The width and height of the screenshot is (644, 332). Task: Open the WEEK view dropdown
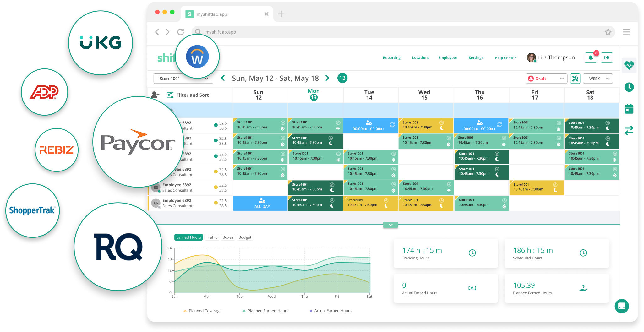pyautogui.click(x=598, y=79)
